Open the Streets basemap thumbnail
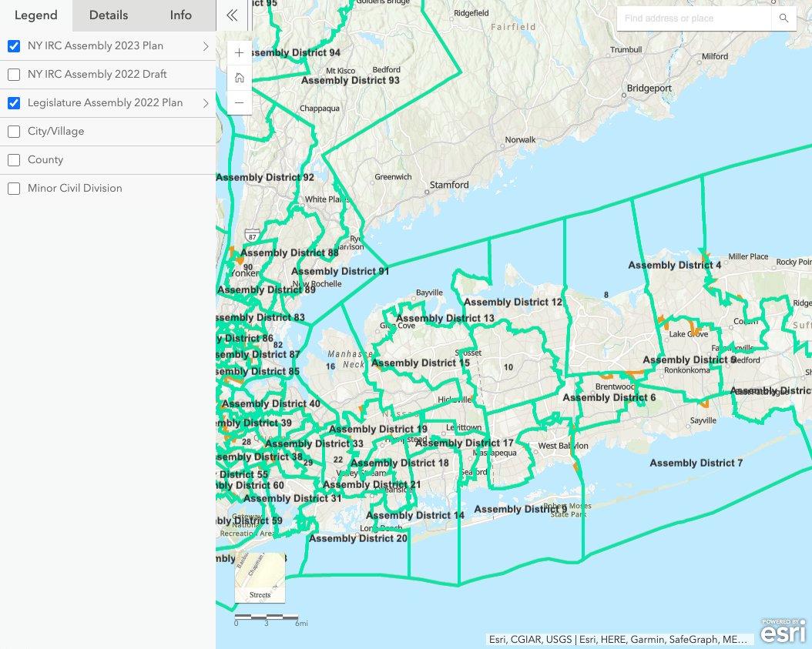This screenshot has height=649, width=812. click(x=260, y=577)
